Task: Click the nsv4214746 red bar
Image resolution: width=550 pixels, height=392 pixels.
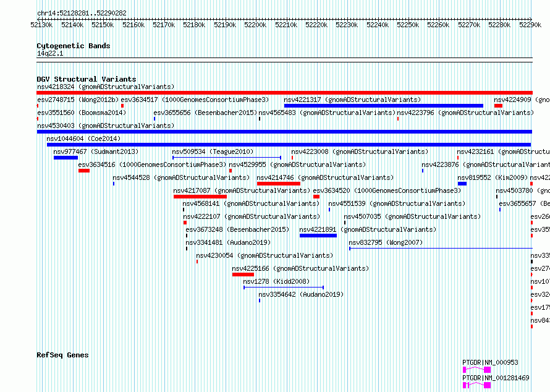Action: pyautogui.click(x=279, y=184)
